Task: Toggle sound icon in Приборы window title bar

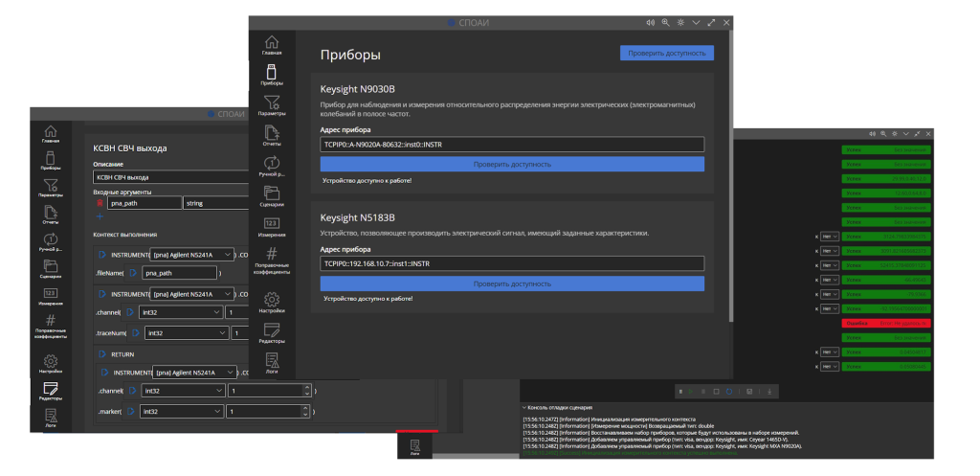Action: tap(650, 22)
